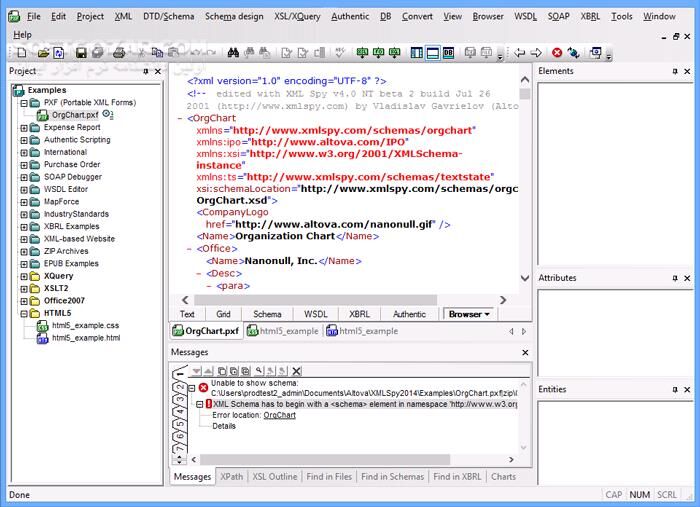Viewport: 700px width, 507px height.
Task: Switch to the Schema view tab
Action: pos(267,314)
